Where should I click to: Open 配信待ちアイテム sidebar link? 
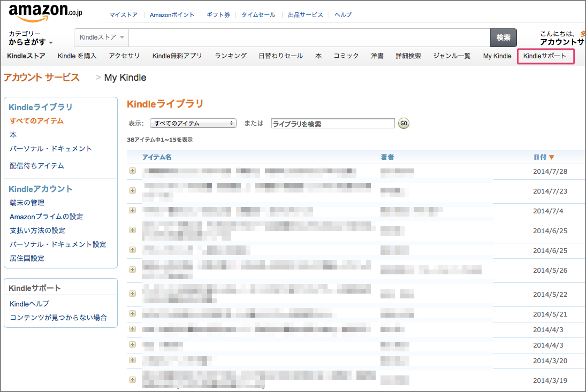click(36, 166)
